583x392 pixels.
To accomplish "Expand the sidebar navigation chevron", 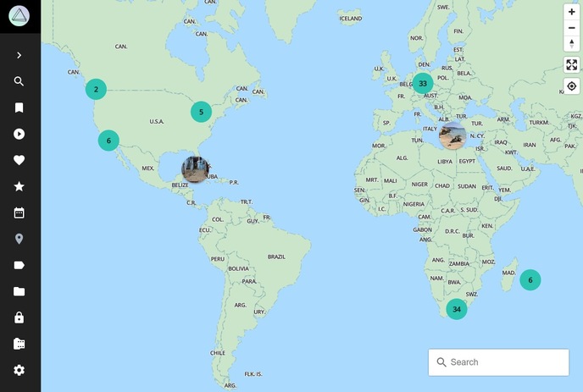I will coord(19,55).
